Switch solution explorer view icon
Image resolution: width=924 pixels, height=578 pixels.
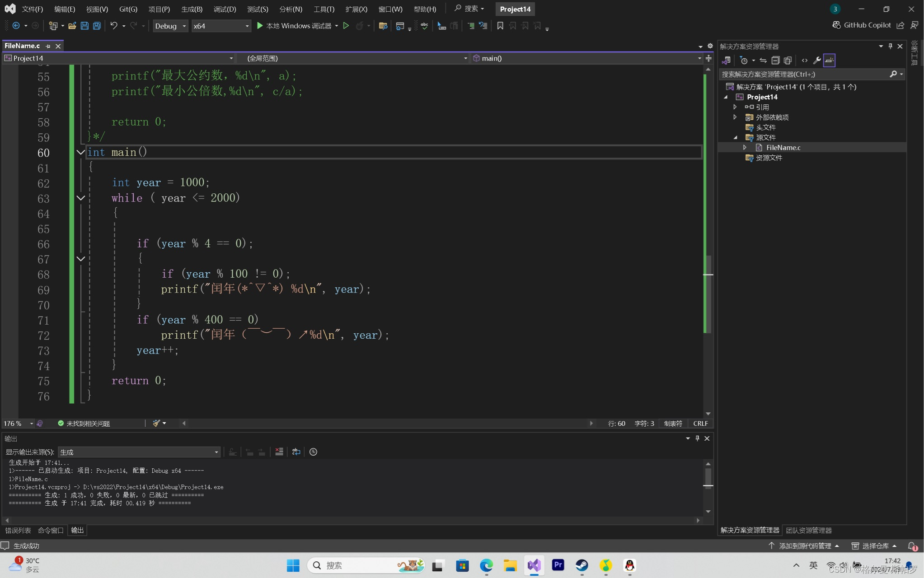click(x=727, y=61)
